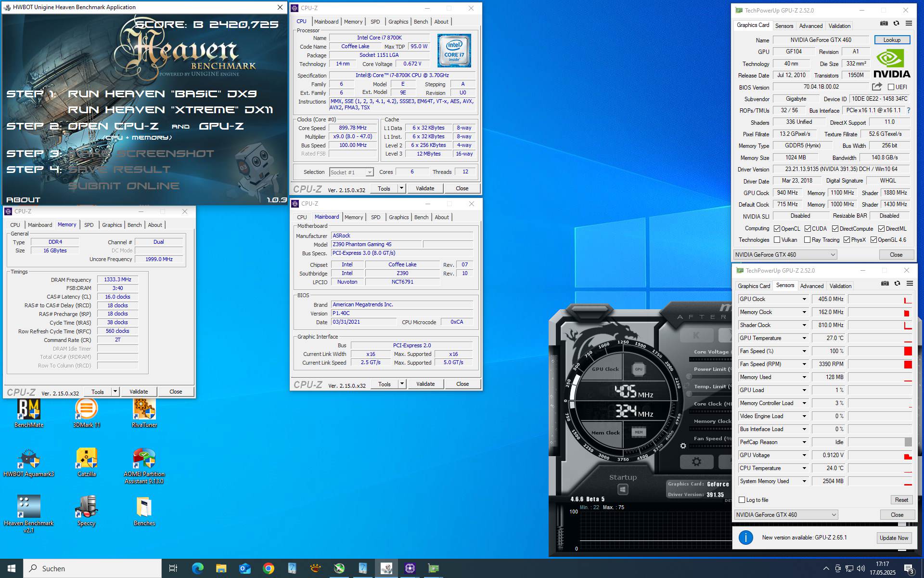
Task: Toggle Afterburner Startup Windows icon
Action: point(623,489)
